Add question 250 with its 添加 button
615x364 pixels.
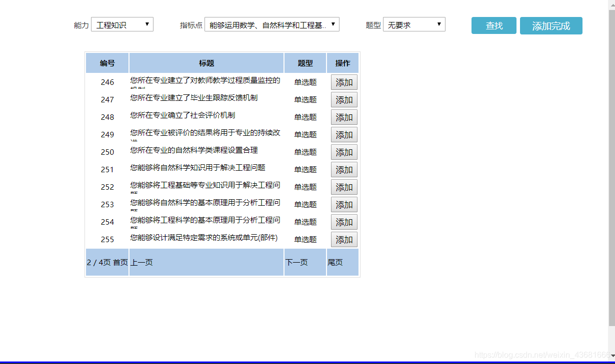[x=344, y=152]
